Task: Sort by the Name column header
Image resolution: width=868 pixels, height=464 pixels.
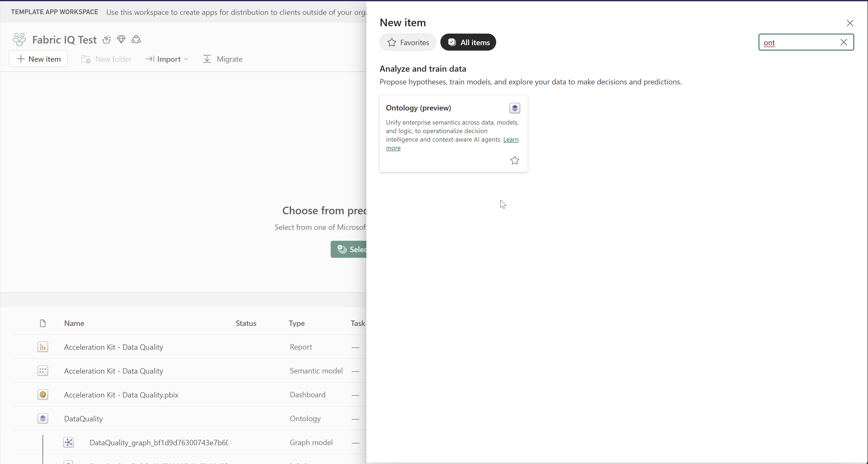Action: [74, 323]
